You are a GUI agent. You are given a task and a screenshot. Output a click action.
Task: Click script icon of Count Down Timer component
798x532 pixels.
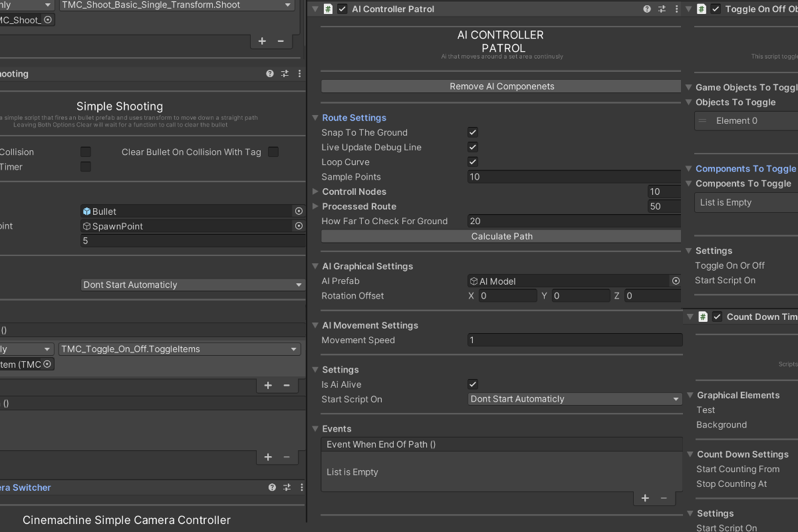(x=702, y=317)
